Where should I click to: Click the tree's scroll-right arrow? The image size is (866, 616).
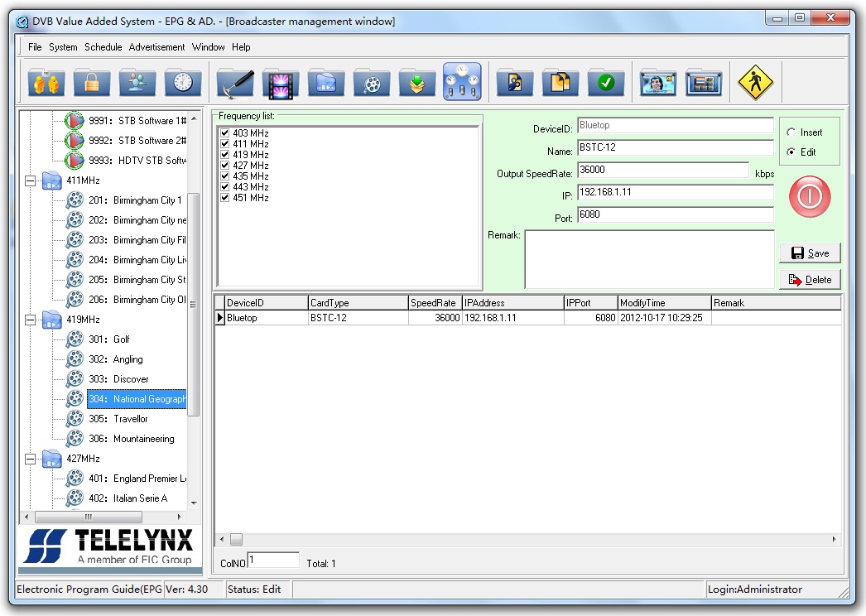tap(179, 517)
